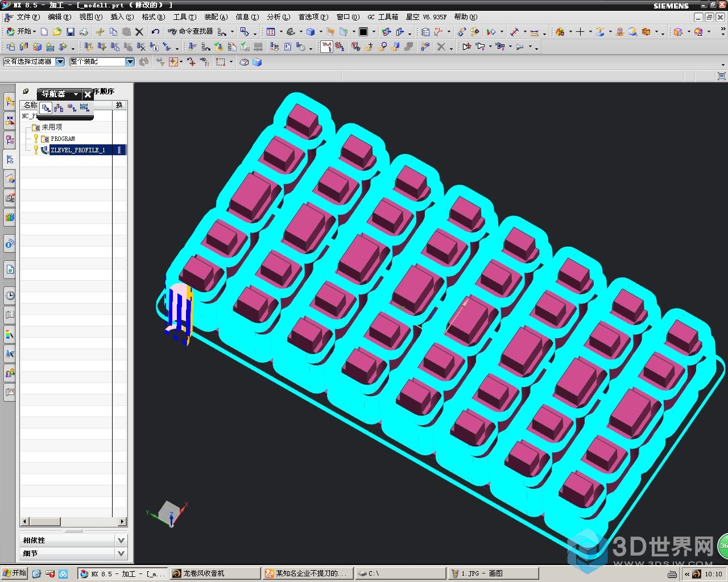The width and height of the screenshot is (728, 582).
Task: Open the 整个装配 selection scope dropdown
Action: pos(130,61)
